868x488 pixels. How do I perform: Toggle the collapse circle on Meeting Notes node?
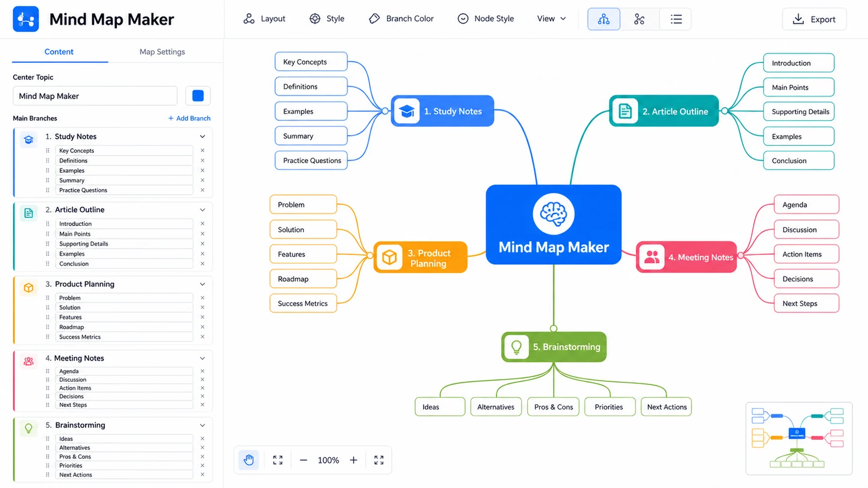coord(741,255)
